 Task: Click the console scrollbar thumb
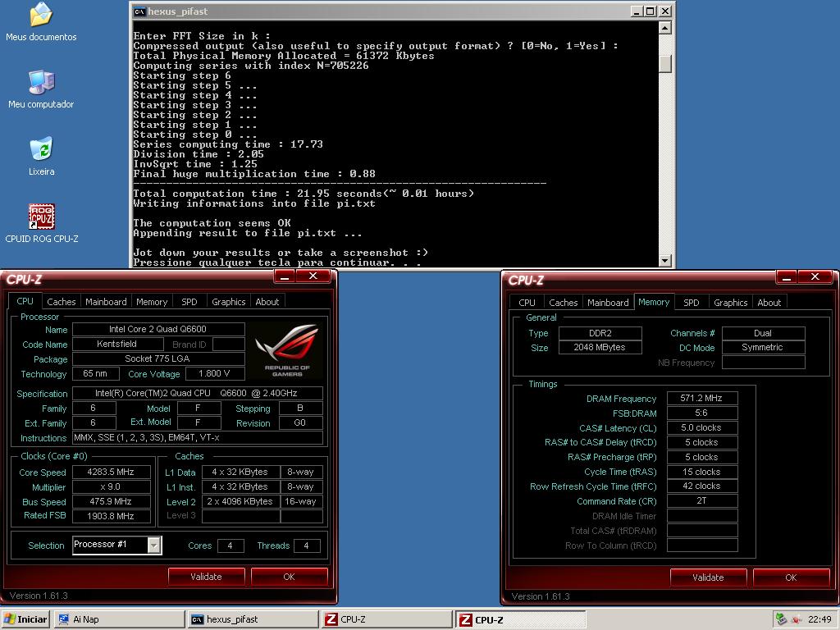tap(664, 64)
